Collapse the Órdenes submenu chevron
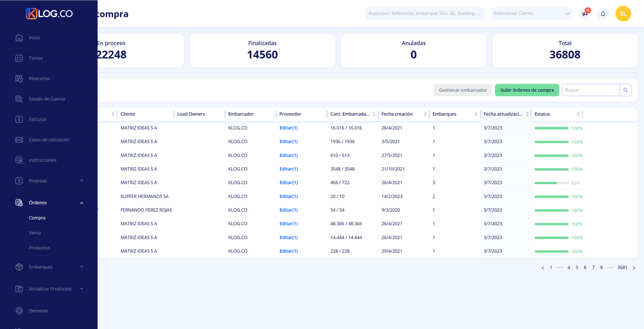Screen dimensions: 644x329 [x=81, y=203]
